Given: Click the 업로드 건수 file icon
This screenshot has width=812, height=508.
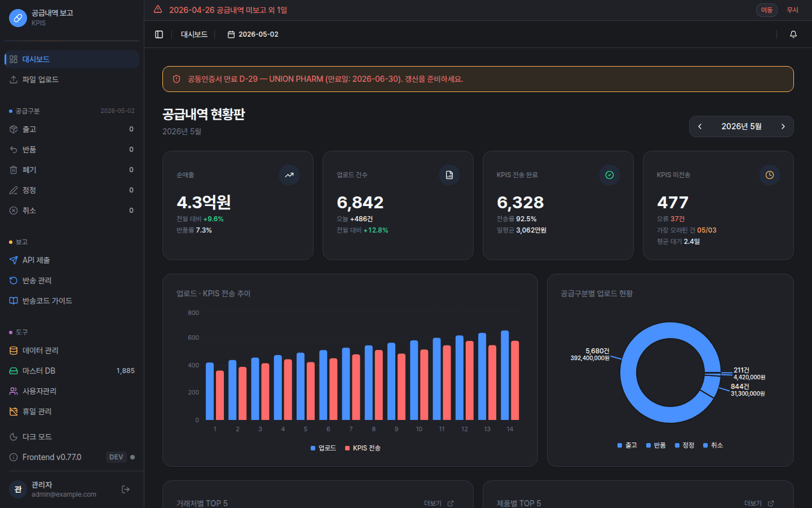Looking at the screenshot, I should pos(449,175).
